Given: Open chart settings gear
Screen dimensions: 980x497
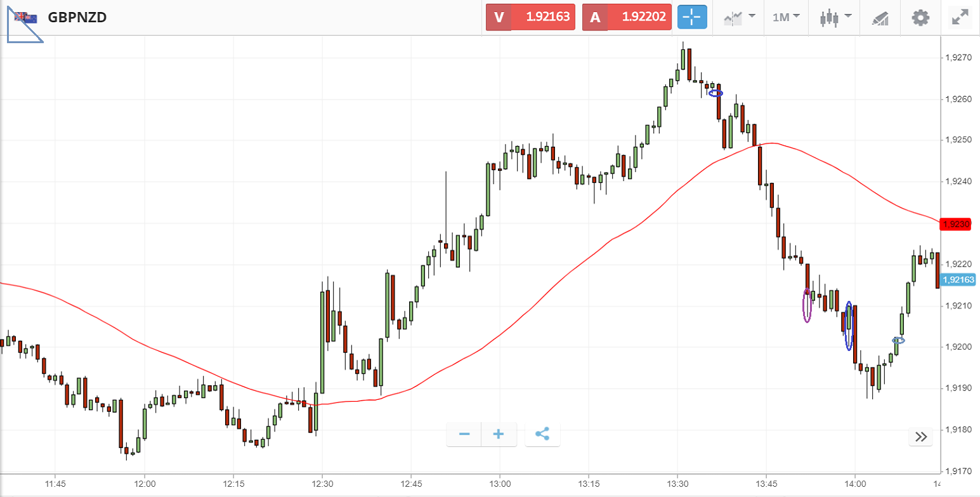Looking at the screenshot, I should pyautogui.click(x=920, y=17).
